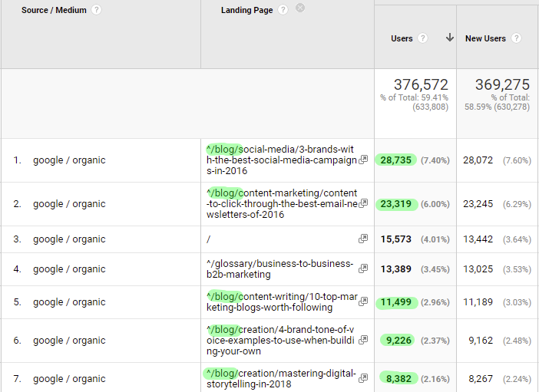Select New Users percentage (6.29%)

coord(517,204)
